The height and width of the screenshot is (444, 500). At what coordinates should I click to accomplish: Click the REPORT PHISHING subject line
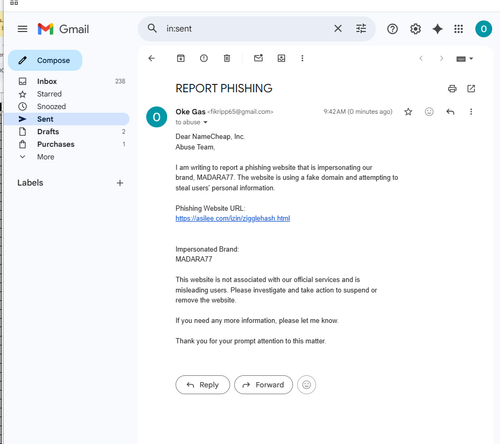pos(224,88)
